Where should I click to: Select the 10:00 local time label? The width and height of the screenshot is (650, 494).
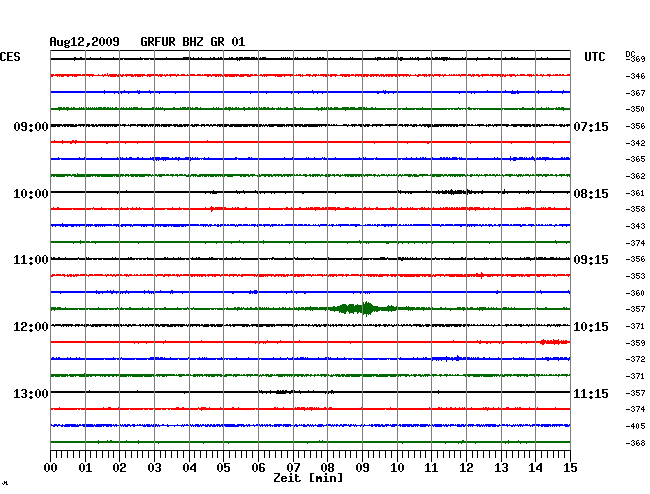(31, 194)
